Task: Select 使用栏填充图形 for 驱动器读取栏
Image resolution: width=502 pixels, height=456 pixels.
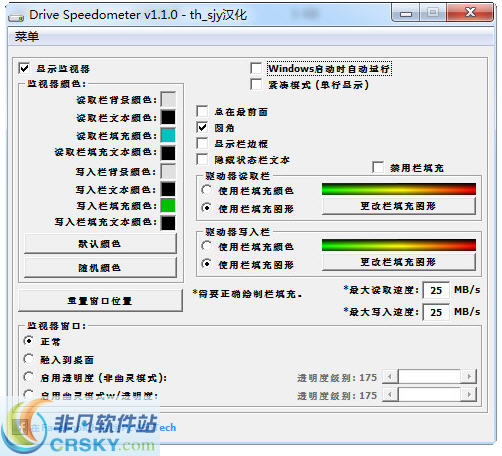Action: tap(207, 208)
